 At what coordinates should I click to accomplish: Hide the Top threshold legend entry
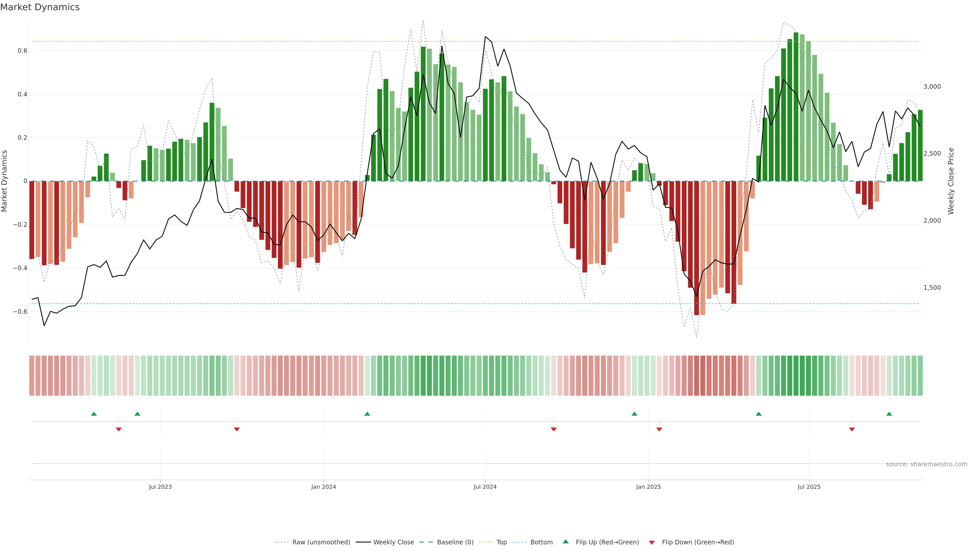(x=501, y=542)
